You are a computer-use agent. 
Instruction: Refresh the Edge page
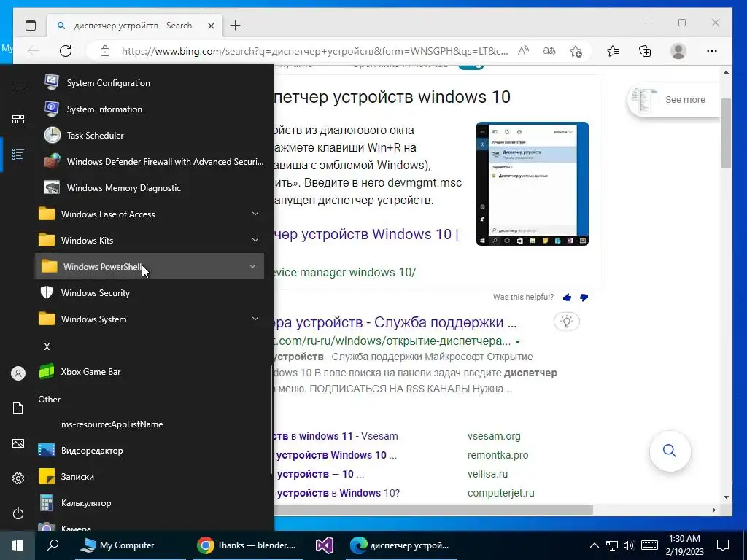click(x=66, y=51)
